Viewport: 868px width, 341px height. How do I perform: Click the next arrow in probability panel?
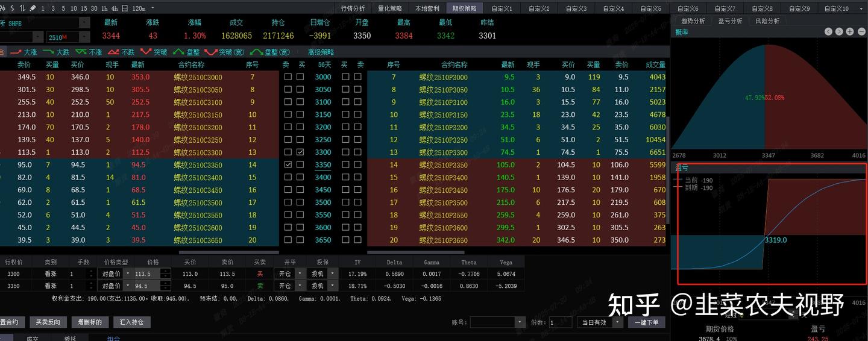tap(839, 32)
